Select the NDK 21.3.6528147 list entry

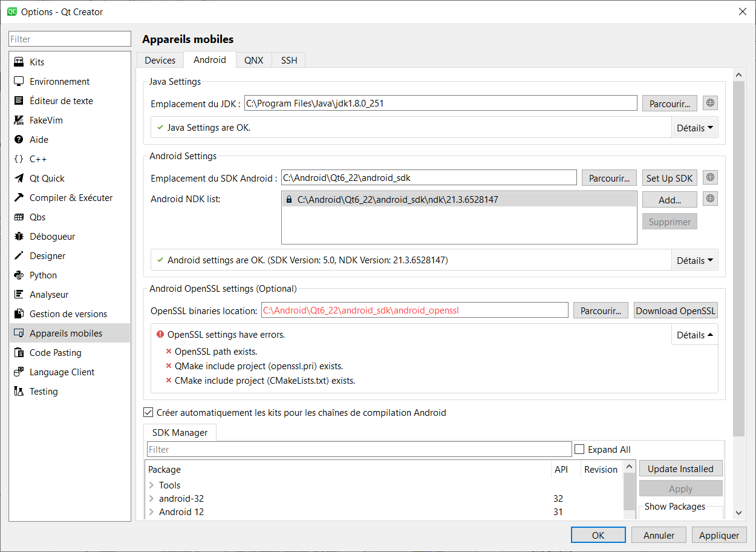(x=459, y=199)
